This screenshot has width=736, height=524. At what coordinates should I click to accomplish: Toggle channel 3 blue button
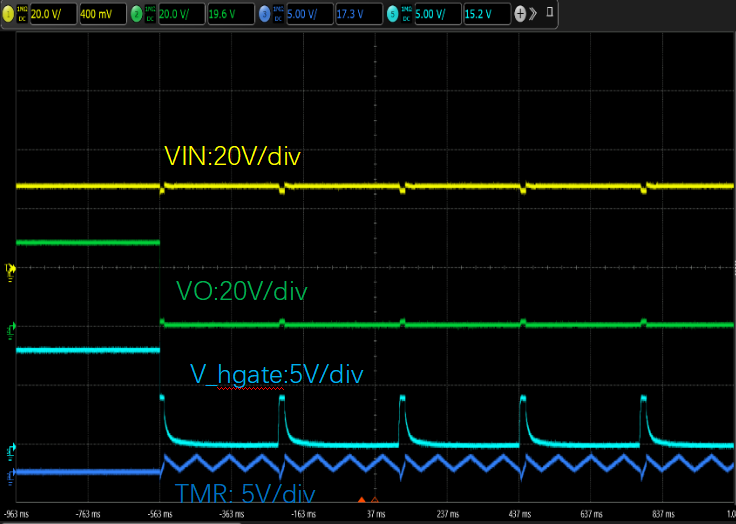click(264, 15)
